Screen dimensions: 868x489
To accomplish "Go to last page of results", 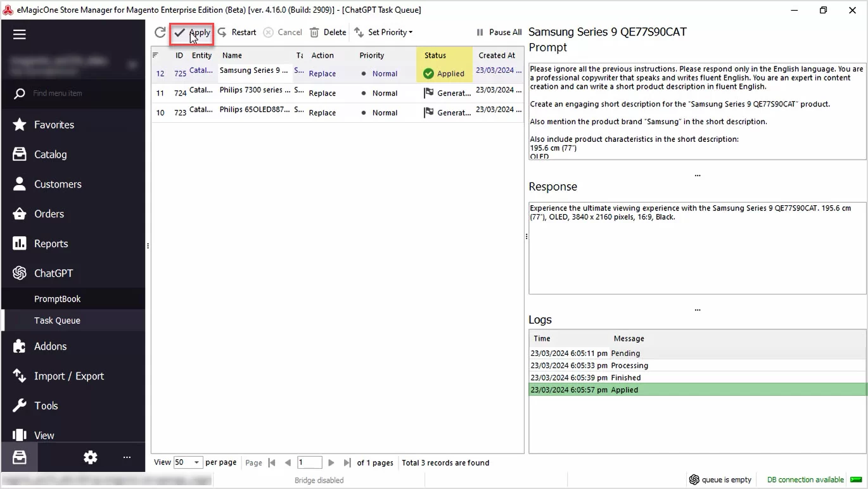I will (x=347, y=462).
